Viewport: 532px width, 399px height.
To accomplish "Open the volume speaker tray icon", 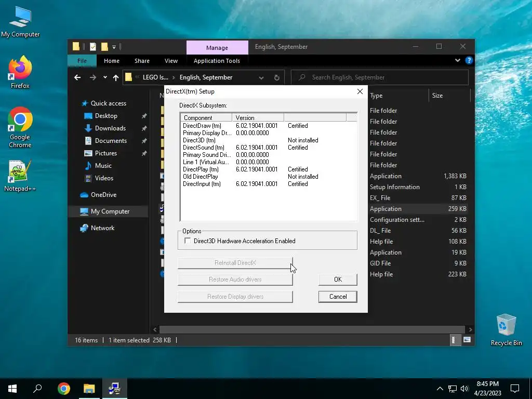I will pyautogui.click(x=464, y=389).
